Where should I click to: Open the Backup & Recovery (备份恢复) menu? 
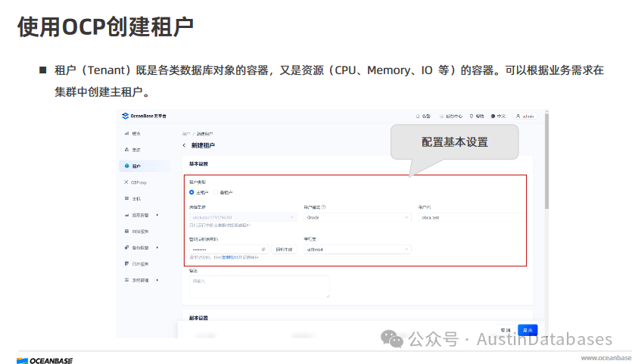click(137, 247)
